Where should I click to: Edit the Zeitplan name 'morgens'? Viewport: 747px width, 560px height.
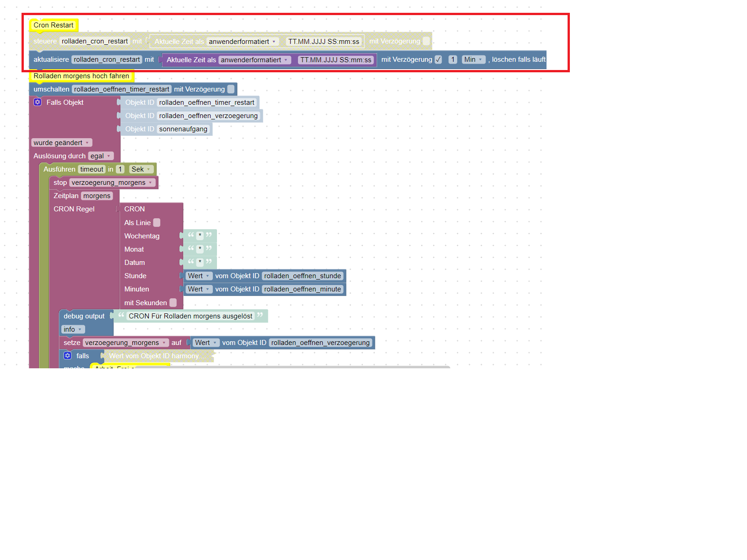click(x=97, y=196)
